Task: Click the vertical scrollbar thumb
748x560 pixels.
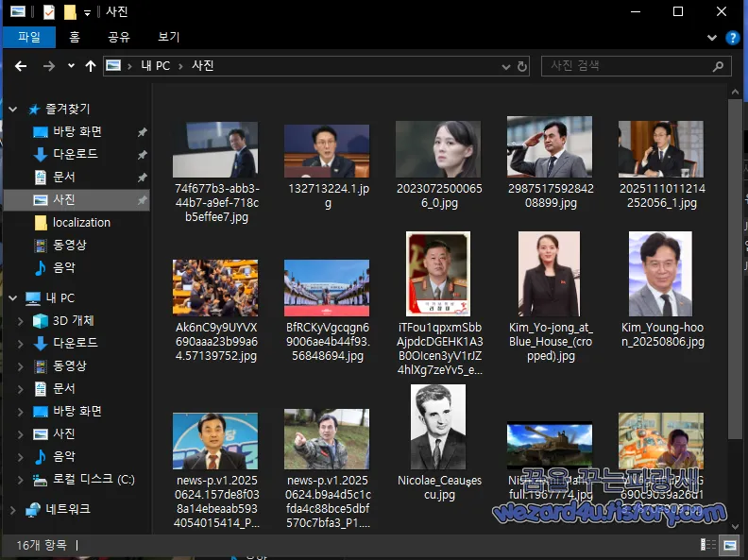Action: 735,268
